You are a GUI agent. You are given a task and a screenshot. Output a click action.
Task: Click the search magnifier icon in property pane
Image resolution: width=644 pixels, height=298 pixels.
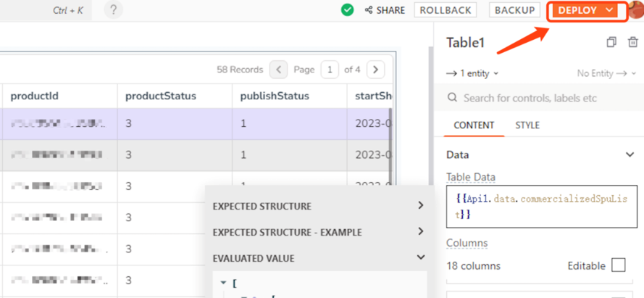coord(453,98)
